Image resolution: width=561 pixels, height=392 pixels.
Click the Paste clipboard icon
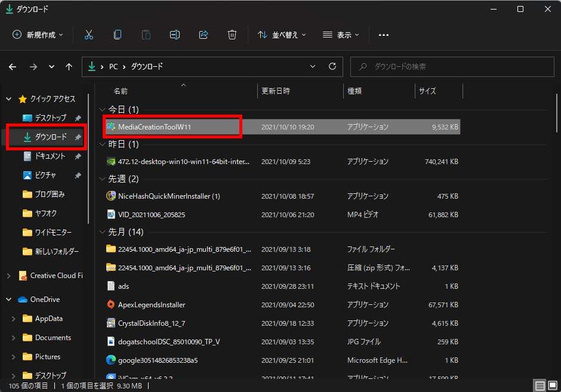[x=146, y=35]
